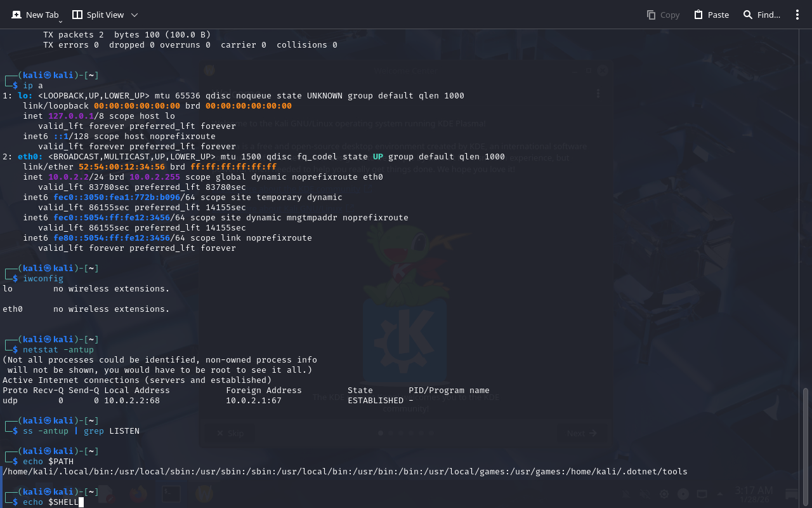Click the green UP state of eth0
Image resolution: width=812 pixels, height=508 pixels.
pyautogui.click(x=377, y=157)
